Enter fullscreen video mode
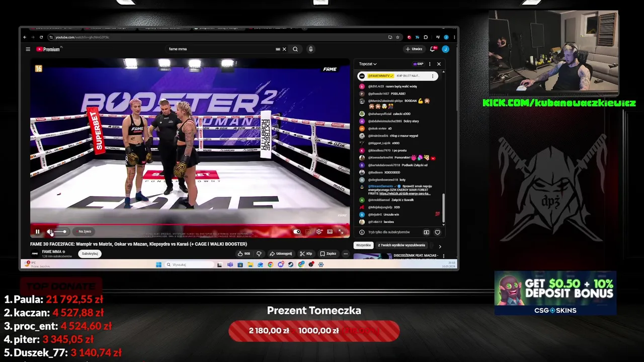644x362 pixels. coord(341,232)
